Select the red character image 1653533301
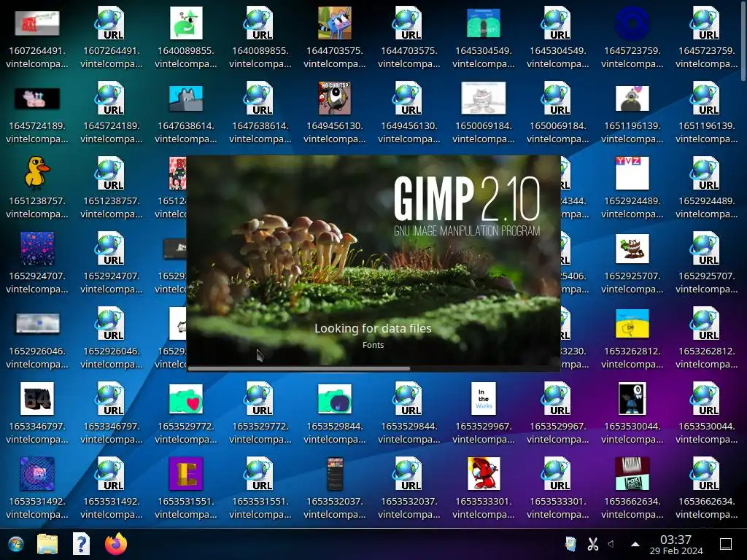 tap(484, 473)
